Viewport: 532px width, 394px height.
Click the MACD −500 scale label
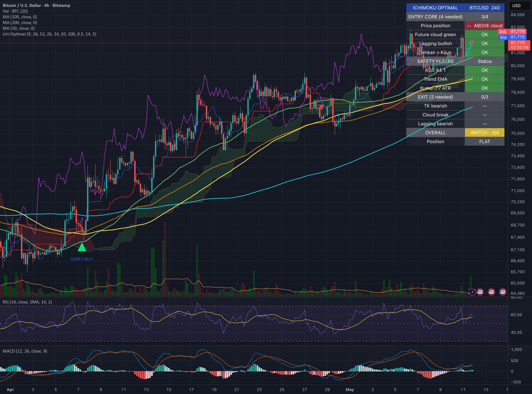pos(516,382)
